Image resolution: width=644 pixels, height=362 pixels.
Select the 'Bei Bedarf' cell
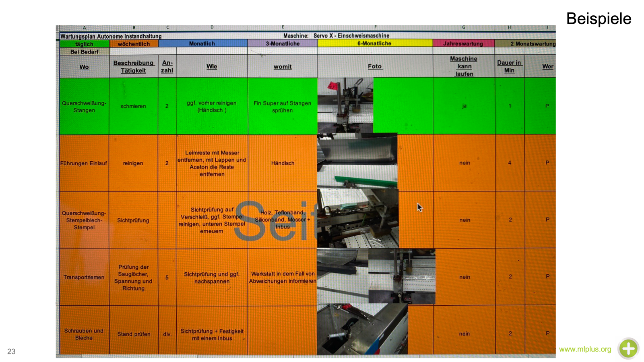point(84,51)
